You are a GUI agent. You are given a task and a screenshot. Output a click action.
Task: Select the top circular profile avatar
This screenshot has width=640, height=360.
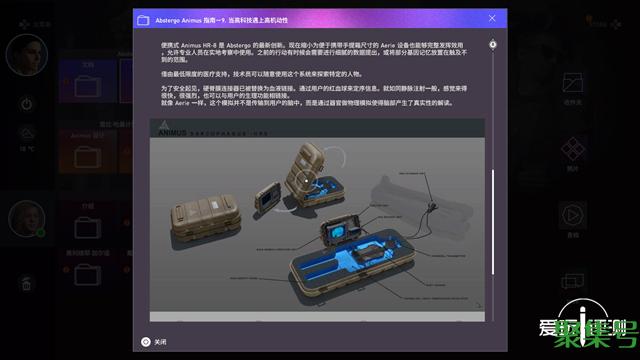(x=27, y=55)
